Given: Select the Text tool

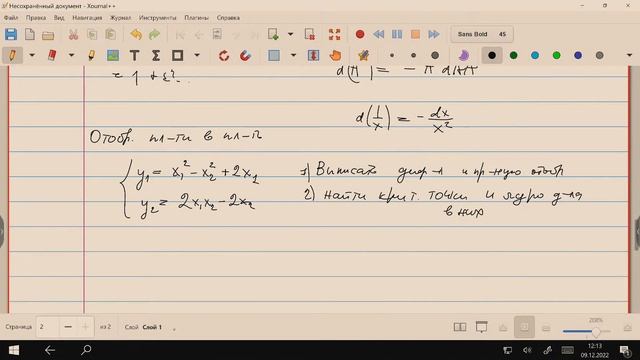Looking at the screenshot, I should pos(134,56).
